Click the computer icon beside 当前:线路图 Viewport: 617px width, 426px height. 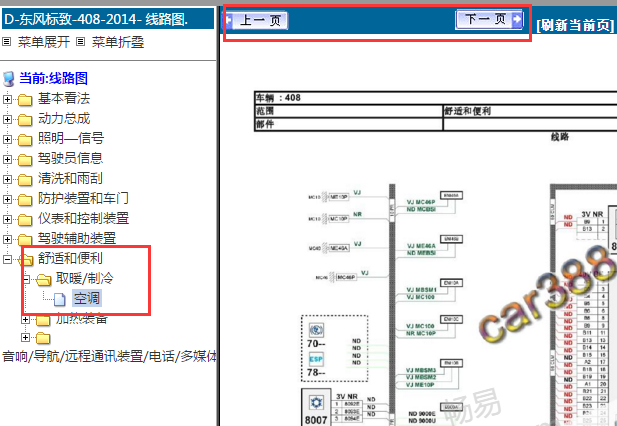click(x=9, y=79)
